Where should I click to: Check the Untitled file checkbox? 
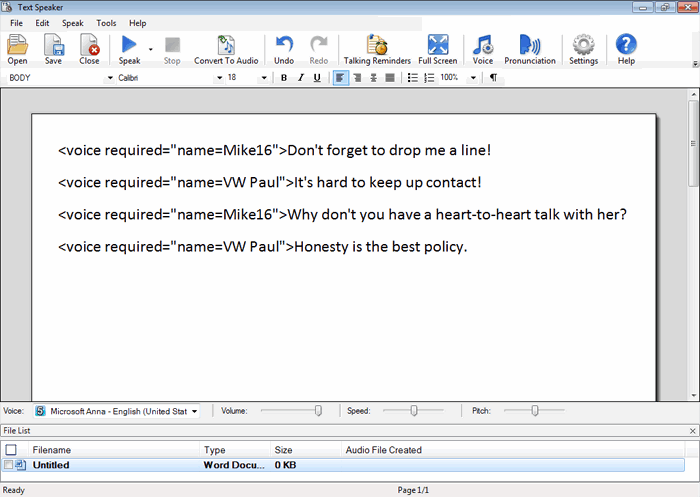[10, 465]
